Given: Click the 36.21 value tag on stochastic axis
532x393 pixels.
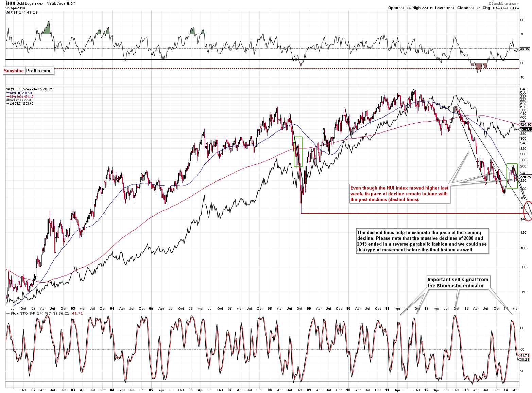Looking at the screenshot, I should (x=525, y=359).
